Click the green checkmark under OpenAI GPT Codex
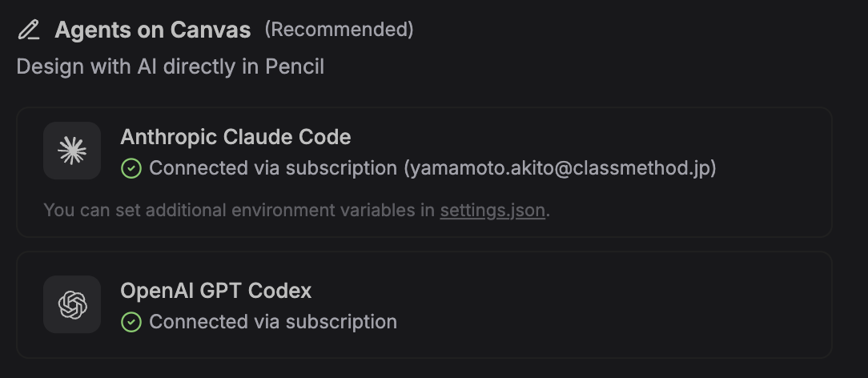The height and width of the screenshot is (378, 868). 131,322
